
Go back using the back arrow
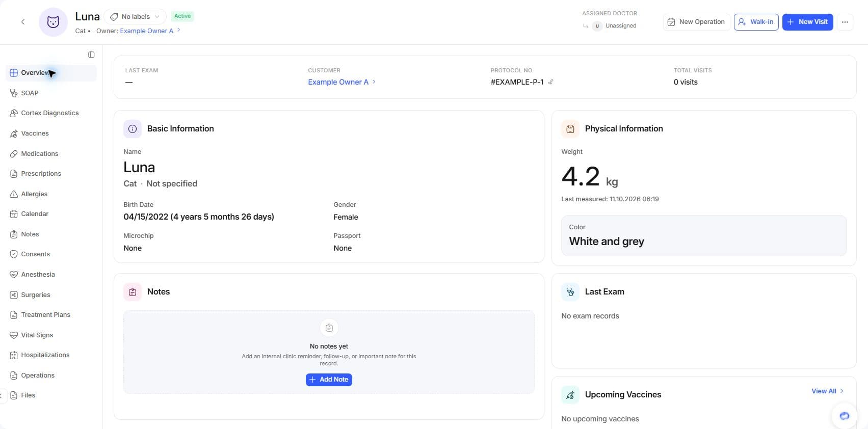tap(23, 22)
